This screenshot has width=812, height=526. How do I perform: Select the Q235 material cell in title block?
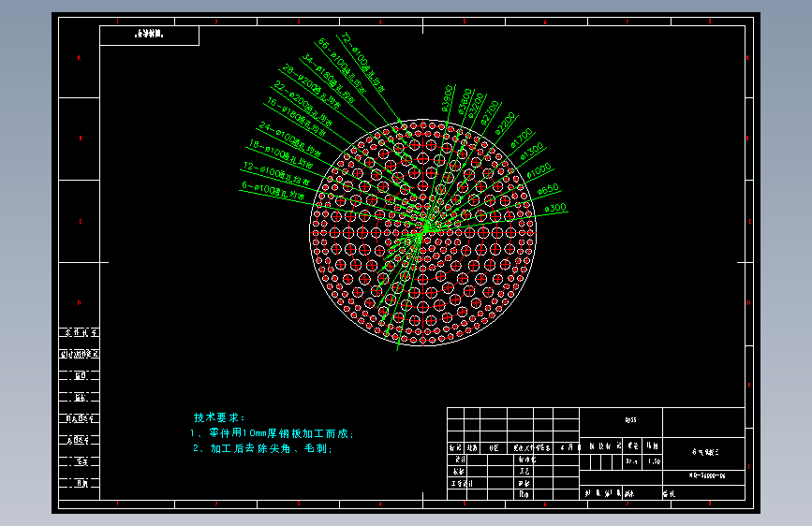tap(630, 420)
